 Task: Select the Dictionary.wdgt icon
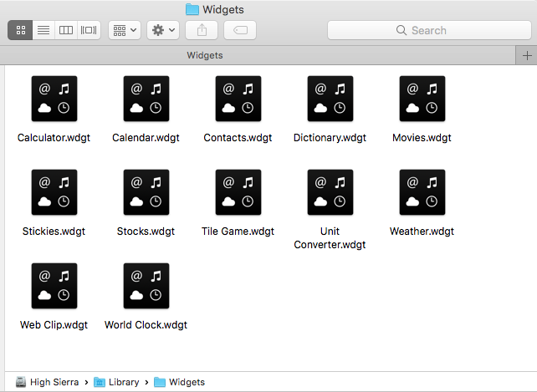(330, 99)
